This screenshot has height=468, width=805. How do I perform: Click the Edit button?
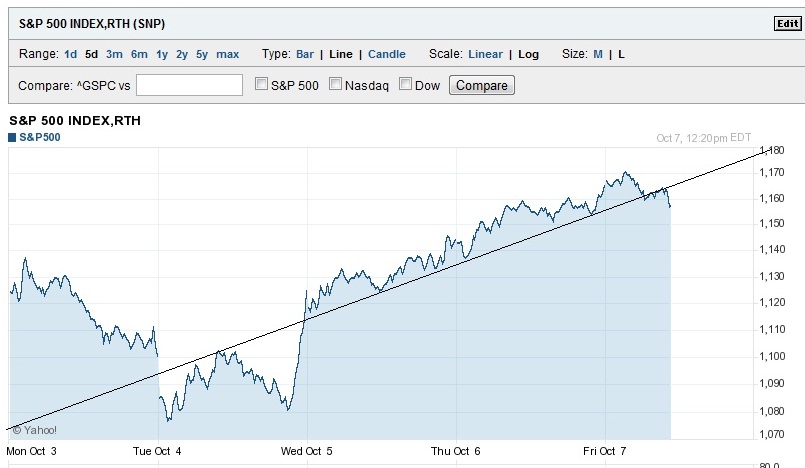(787, 24)
